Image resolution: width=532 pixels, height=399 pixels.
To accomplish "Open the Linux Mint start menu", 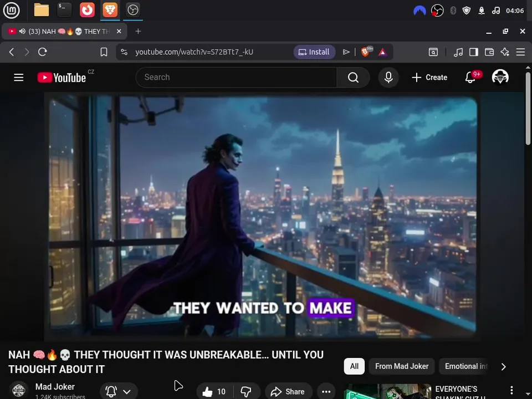I will point(11,10).
